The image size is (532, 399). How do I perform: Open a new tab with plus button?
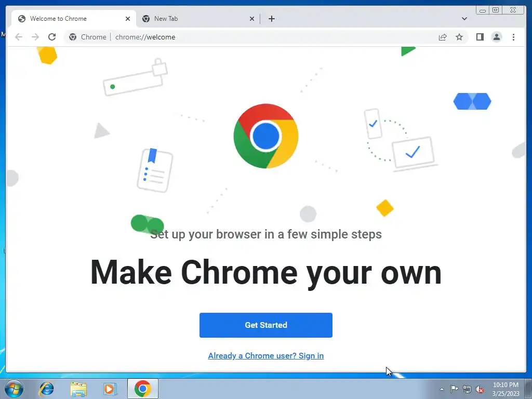(x=271, y=19)
